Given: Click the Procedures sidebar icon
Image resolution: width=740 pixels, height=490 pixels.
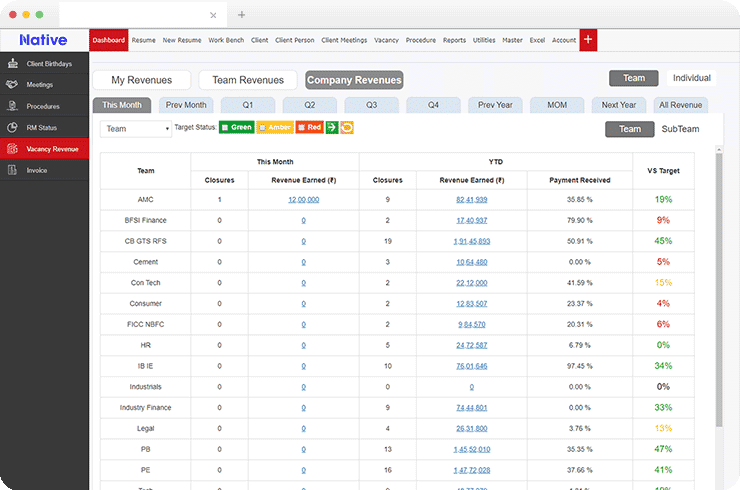Looking at the screenshot, I should point(12,106).
